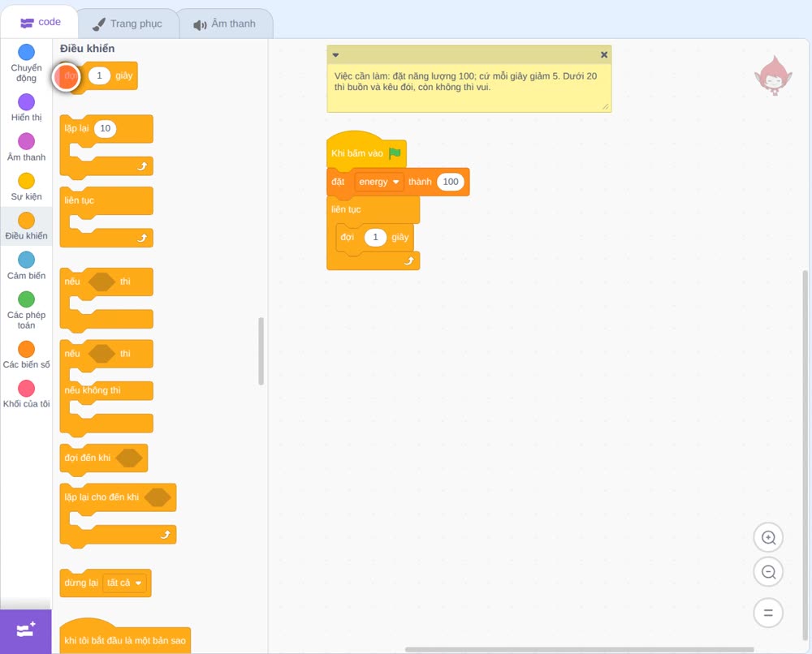
Task: Select the yellow Sự kiện category
Action: [x=26, y=187]
